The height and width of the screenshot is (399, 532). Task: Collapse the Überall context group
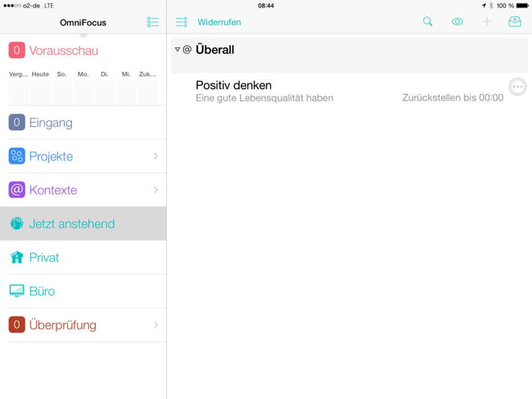click(x=178, y=50)
